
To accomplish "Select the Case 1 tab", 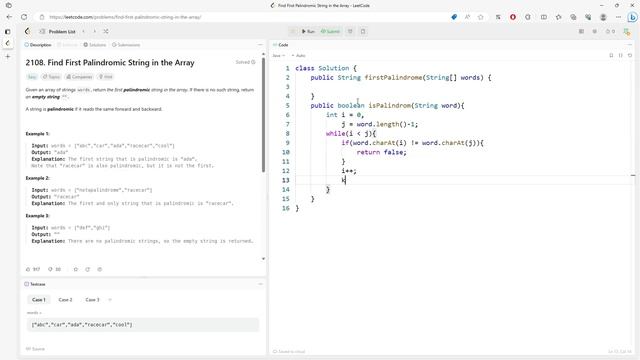I will tap(39, 300).
